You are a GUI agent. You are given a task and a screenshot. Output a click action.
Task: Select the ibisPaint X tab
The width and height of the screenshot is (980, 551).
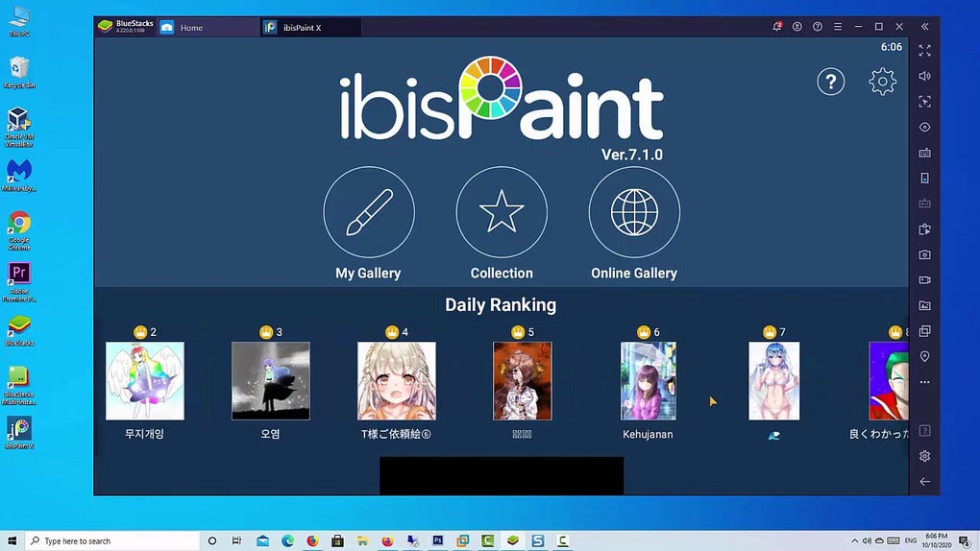[x=310, y=28]
